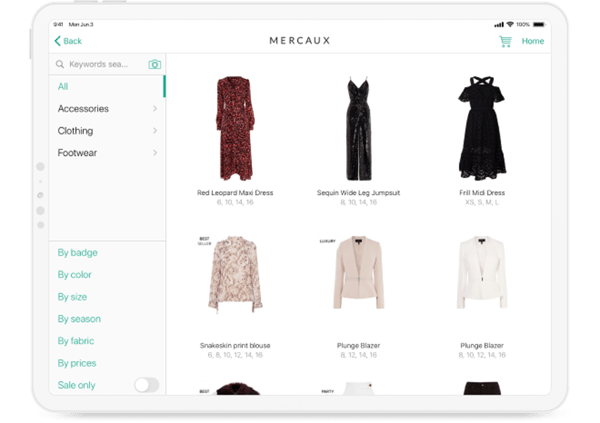
Task: Click the Luxury badge on blazer
Action: (x=328, y=241)
